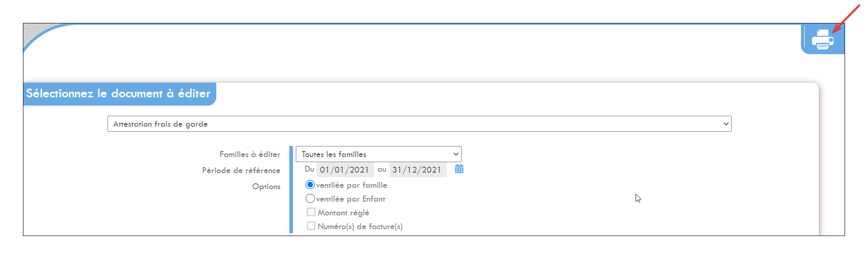Expand the 'Toutes les familles' dropdown
Viewport: 868px width, 259px height.
[x=378, y=154]
